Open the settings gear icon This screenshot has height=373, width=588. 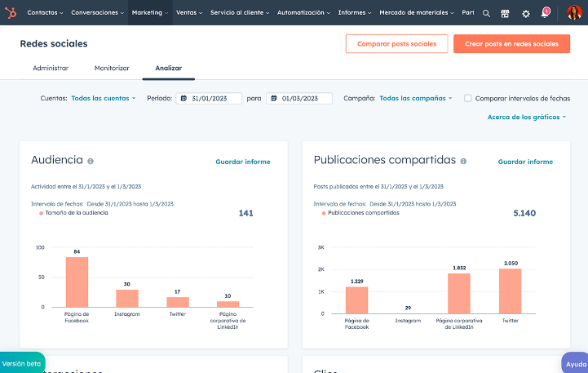coord(526,14)
